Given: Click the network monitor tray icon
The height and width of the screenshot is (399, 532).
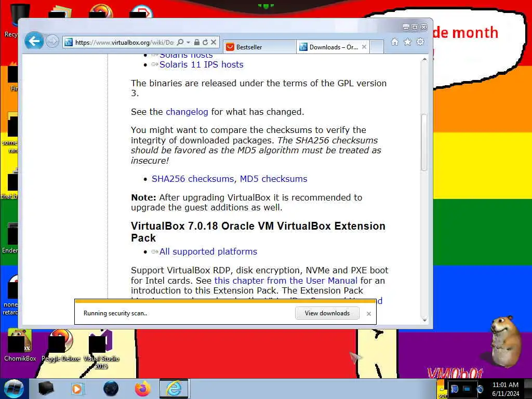Looking at the screenshot, I should [x=467, y=389].
